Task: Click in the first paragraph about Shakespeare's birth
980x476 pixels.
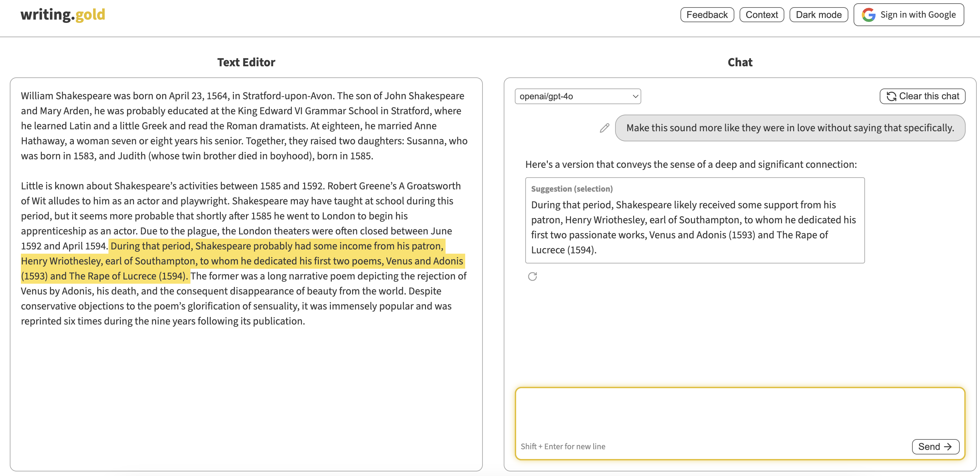Action: click(x=243, y=126)
